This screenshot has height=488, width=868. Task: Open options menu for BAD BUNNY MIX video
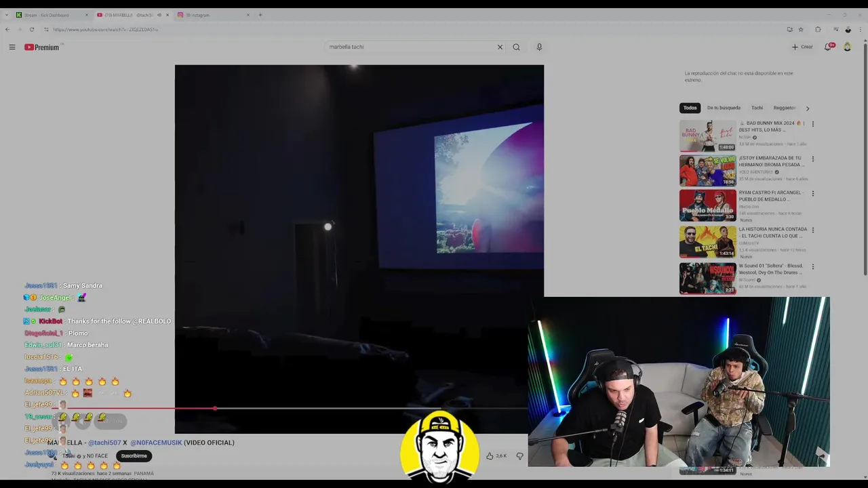(x=812, y=124)
